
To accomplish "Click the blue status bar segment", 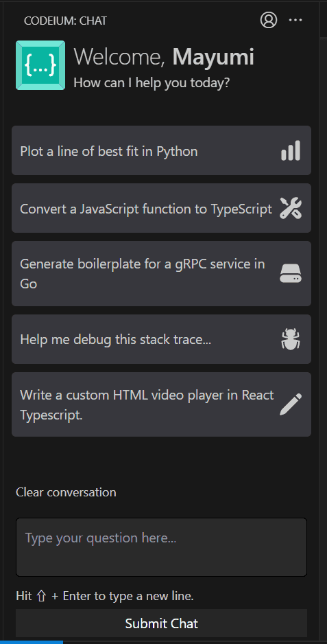I will 31,642.
